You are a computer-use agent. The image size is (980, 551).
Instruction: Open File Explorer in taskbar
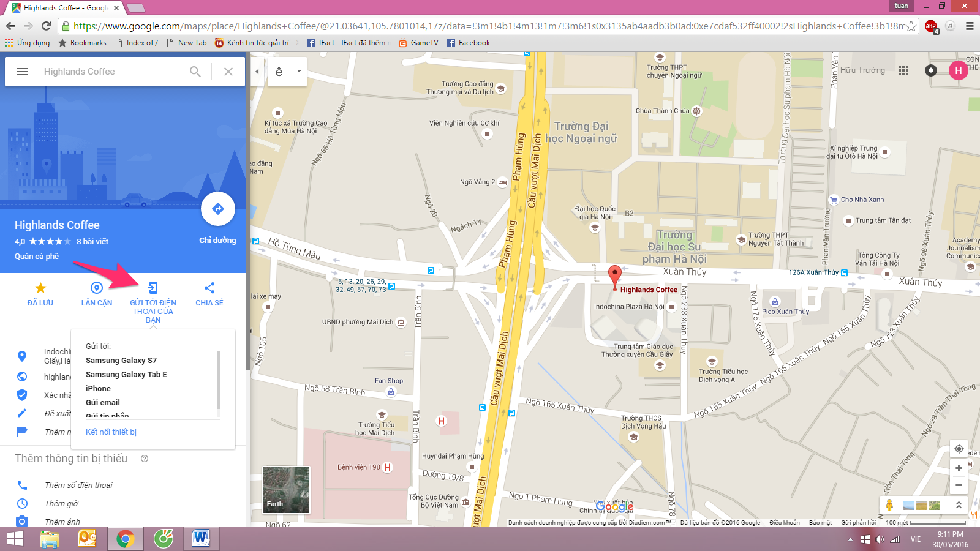(49, 539)
